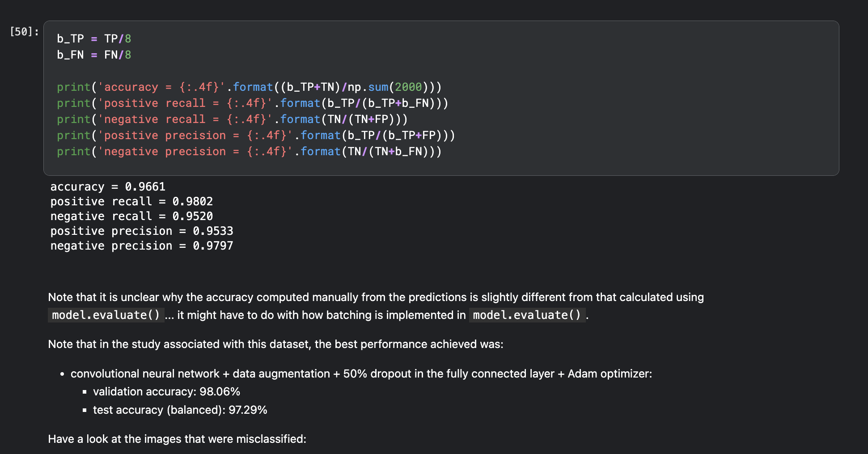The image size is (868, 454).
Task: Click the positive precision print statement
Action: [255, 136]
